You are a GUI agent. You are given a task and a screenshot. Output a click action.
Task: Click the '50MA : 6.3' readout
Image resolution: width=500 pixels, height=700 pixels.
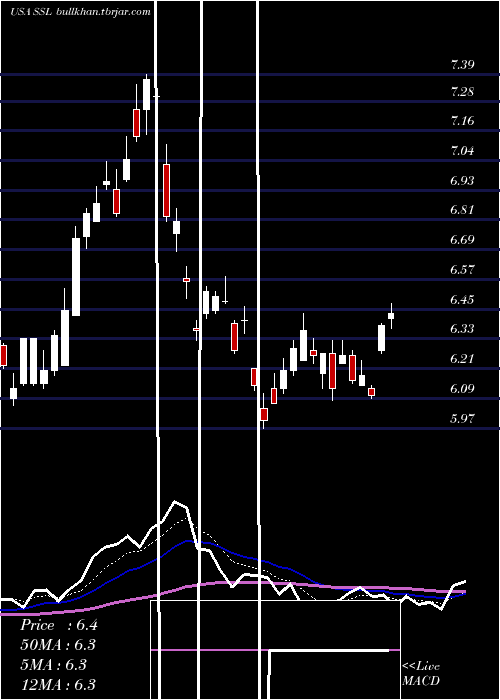58,645
